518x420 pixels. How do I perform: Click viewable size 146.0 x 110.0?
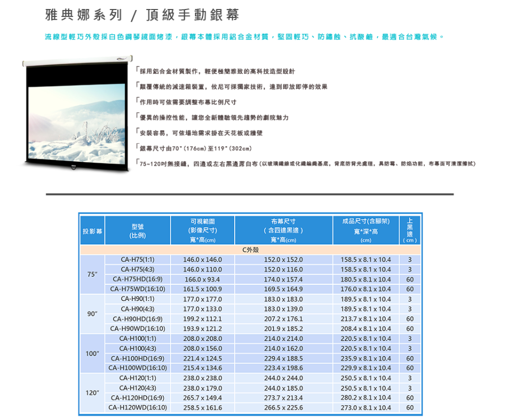point(202,269)
